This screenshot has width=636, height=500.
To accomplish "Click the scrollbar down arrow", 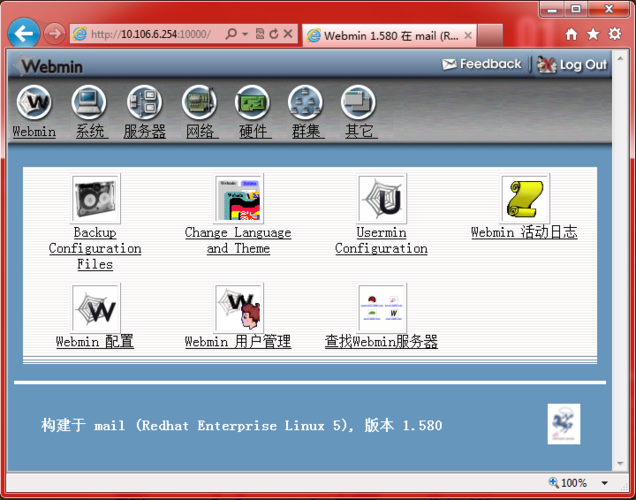I will tap(620, 464).
